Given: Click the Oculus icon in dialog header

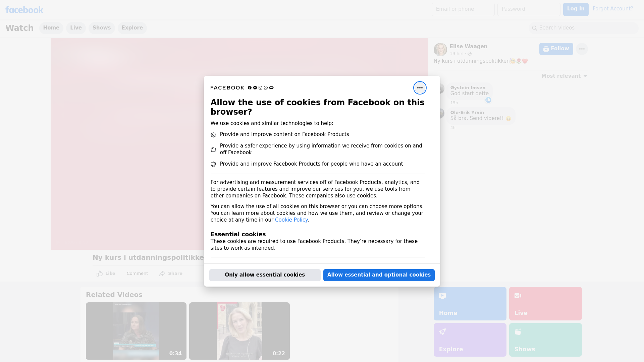Looking at the screenshot, I should pyautogui.click(x=271, y=88).
